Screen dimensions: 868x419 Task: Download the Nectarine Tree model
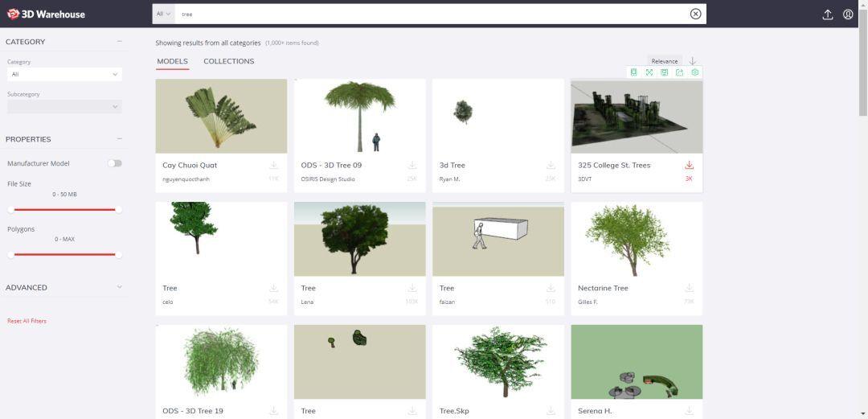(x=690, y=288)
